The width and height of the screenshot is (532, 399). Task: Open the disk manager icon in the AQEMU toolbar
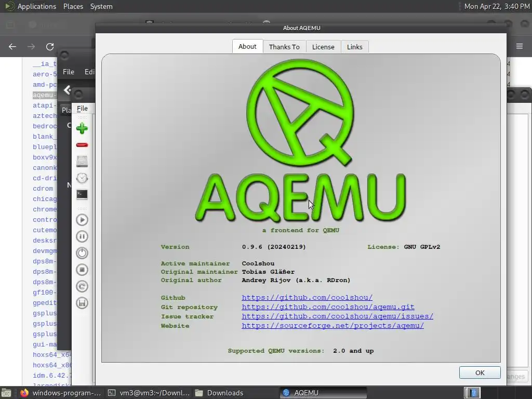[x=82, y=161]
